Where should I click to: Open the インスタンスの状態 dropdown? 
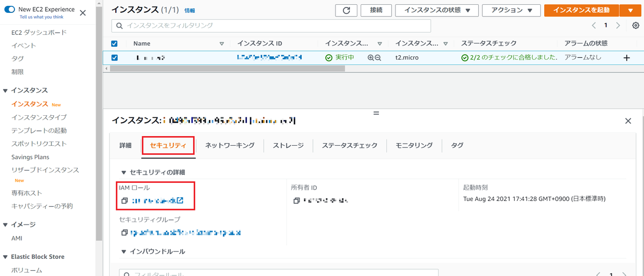tap(436, 10)
